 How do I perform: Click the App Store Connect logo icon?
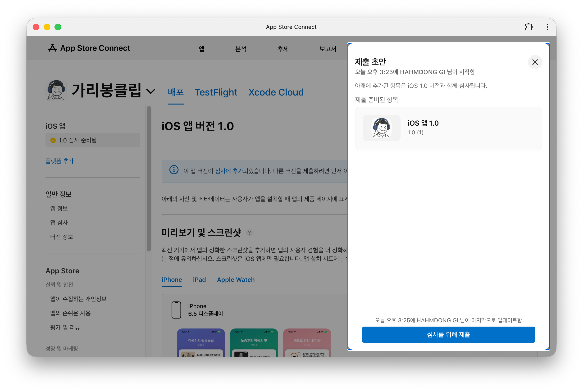pyautogui.click(x=52, y=48)
